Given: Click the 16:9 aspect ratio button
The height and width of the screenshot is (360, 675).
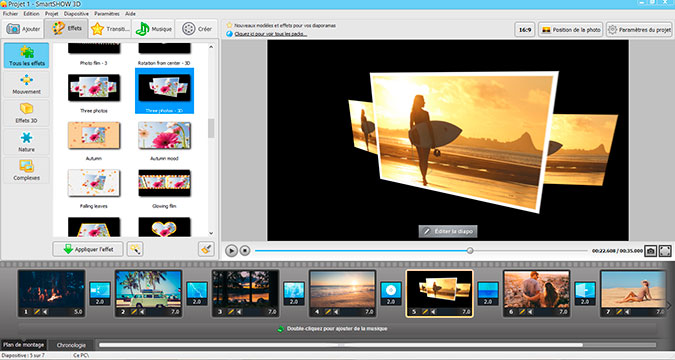Looking at the screenshot, I should point(525,30).
